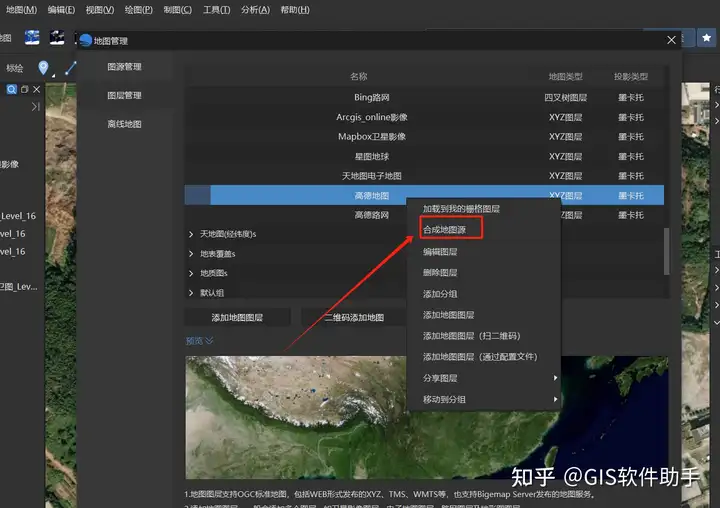The width and height of the screenshot is (720, 508).
Task: Open the 移动到分组 submenu
Action: coord(484,399)
